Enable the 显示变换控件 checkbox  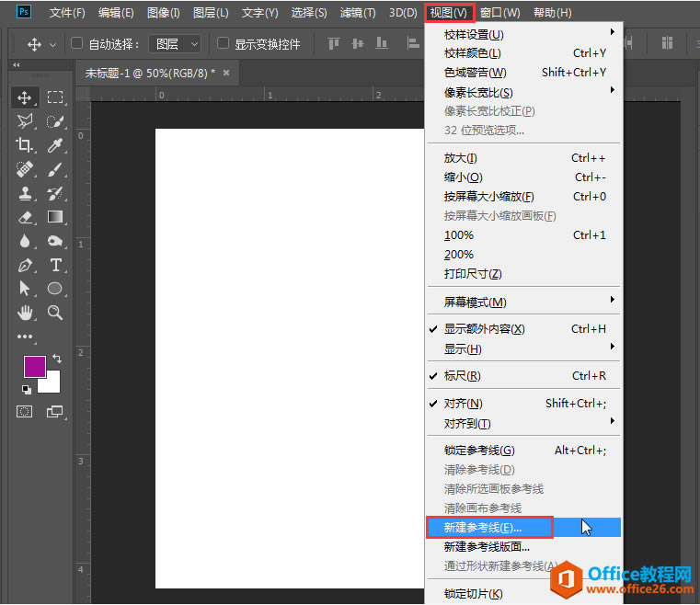pyautogui.click(x=223, y=43)
